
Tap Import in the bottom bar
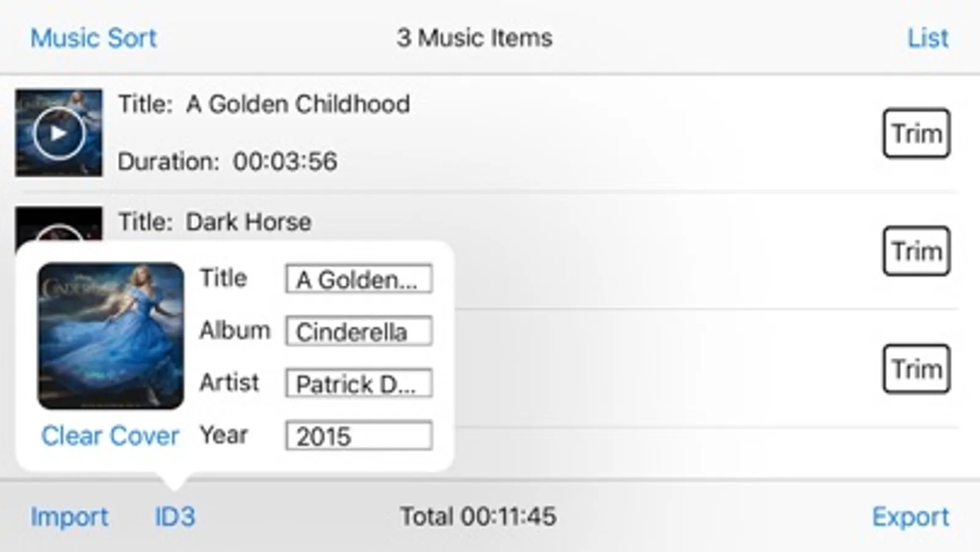(x=69, y=517)
